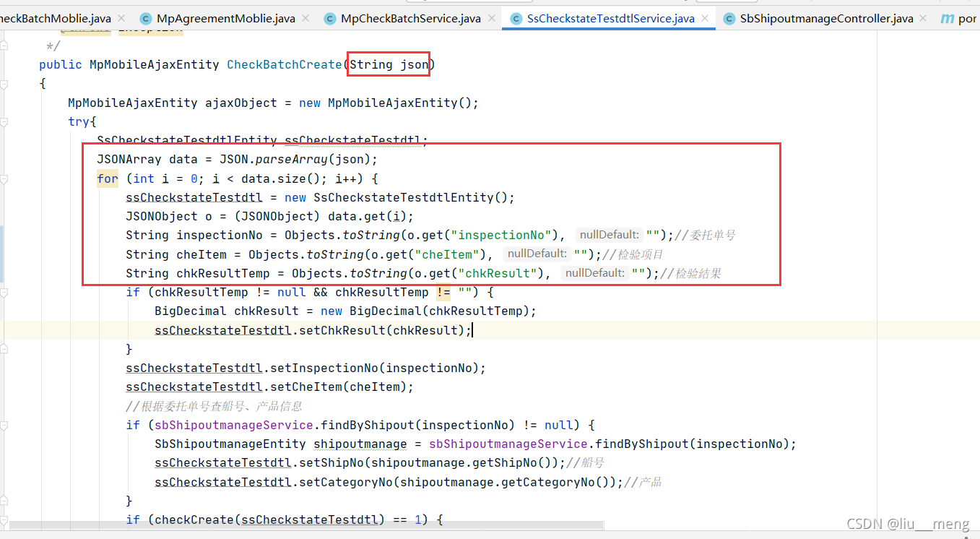Click the horizontal scrollbar under the editor

307,526
